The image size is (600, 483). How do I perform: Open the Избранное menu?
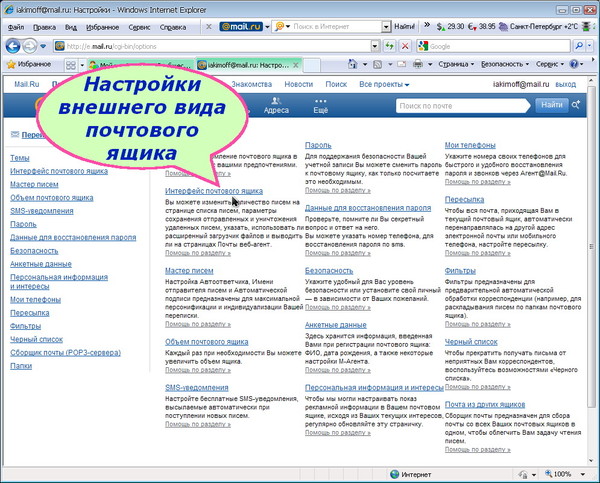click(x=102, y=27)
